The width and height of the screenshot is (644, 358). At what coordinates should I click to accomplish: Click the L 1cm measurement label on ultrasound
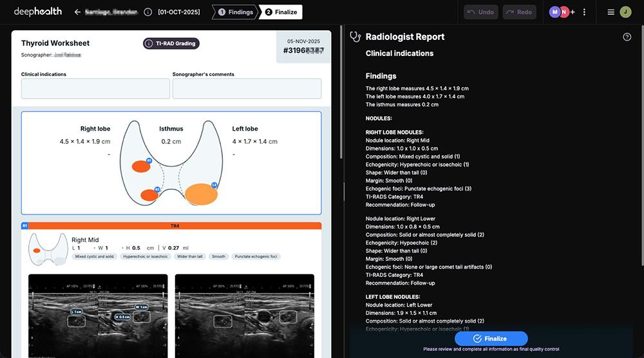tap(77, 312)
